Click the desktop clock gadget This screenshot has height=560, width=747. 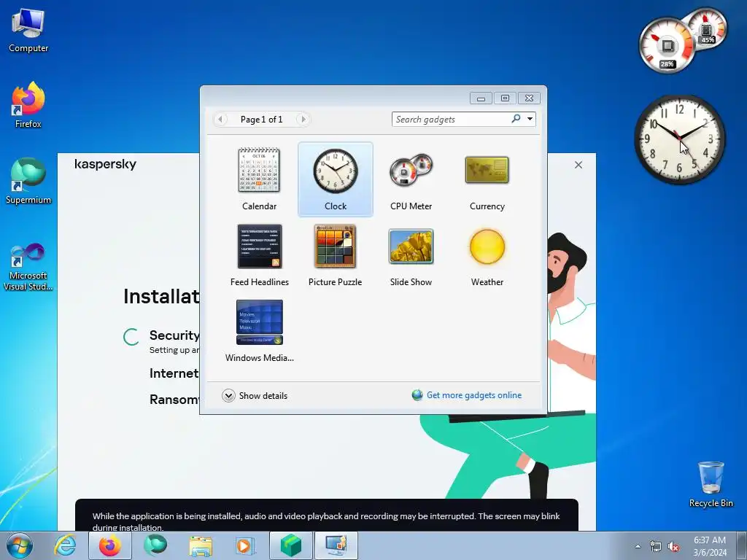click(680, 139)
